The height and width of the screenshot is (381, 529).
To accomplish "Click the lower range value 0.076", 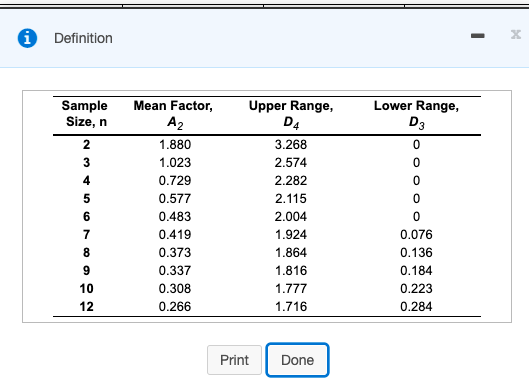I will 416,235.
